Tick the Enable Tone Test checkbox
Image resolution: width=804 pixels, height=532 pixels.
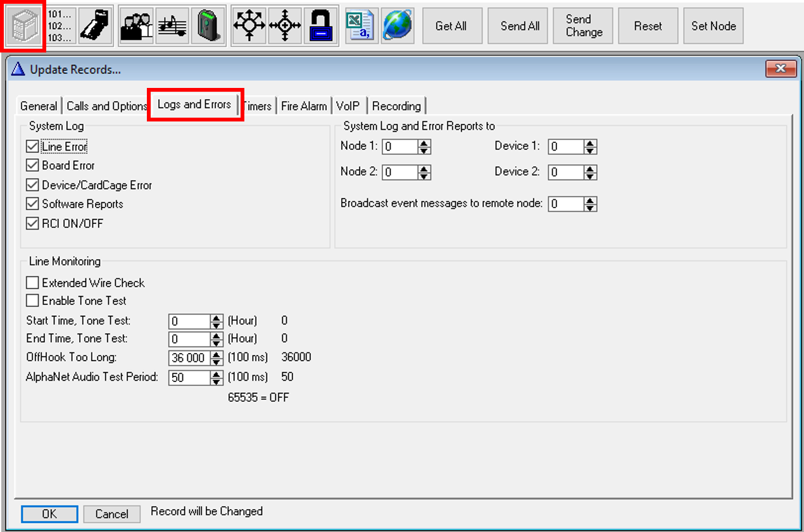(x=32, y=300)
